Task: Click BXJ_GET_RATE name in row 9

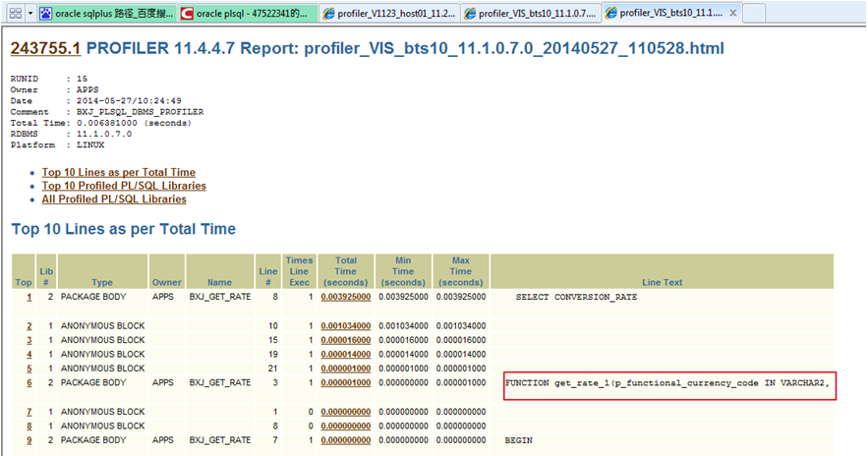Action: click(x=220, y=440)
